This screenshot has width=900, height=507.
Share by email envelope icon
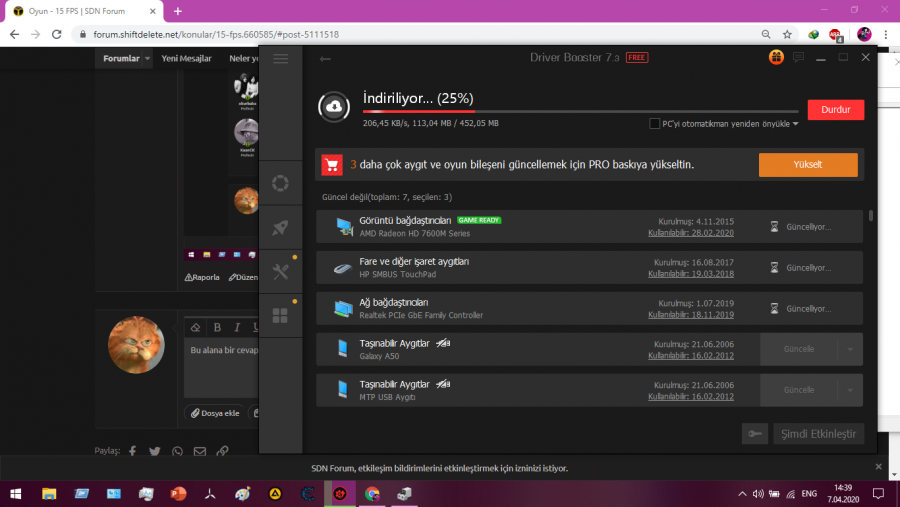point(200,451)
